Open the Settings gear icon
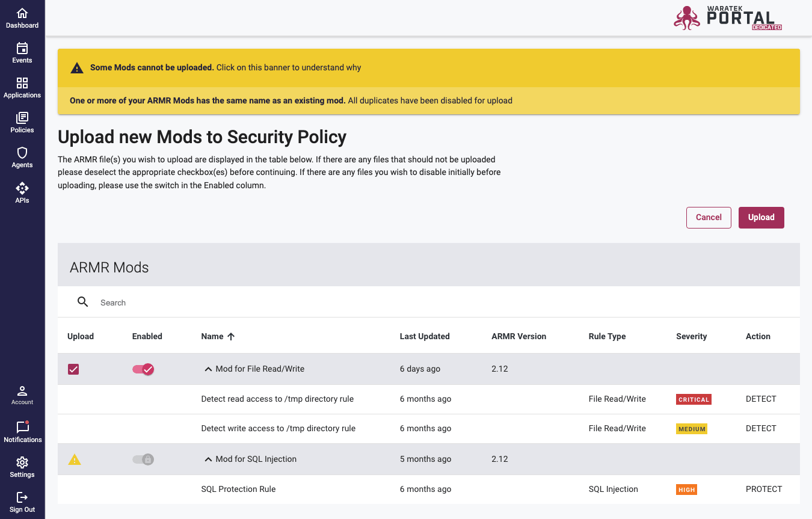This screenshot has height=519, width=812. point(22,462)
